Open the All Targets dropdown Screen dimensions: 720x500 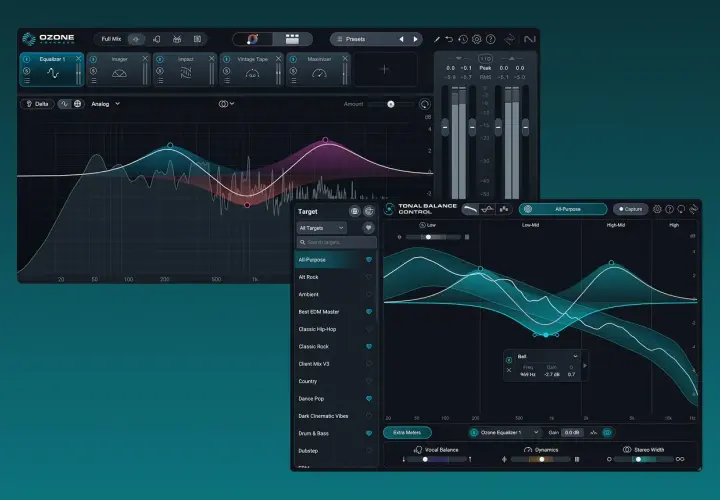point(322,228)
